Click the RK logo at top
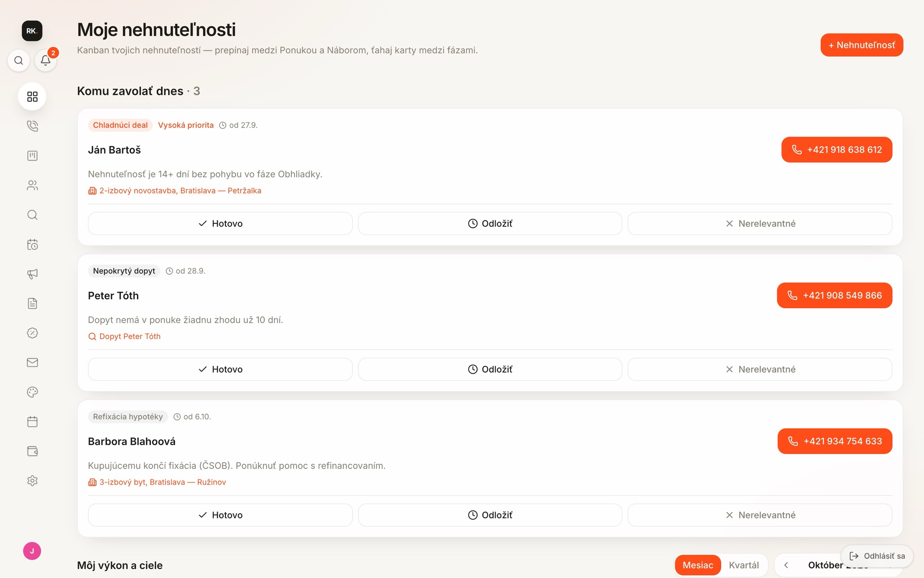 coord(32,31)
